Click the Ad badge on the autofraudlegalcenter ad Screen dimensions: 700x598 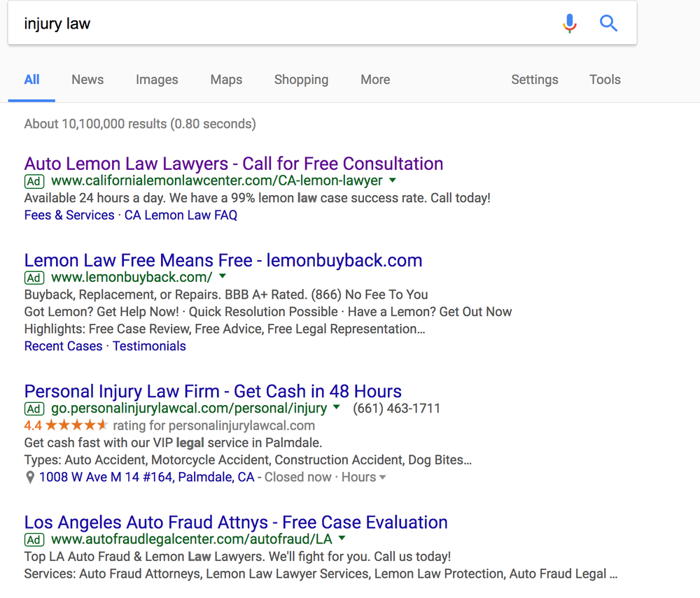coord(34,539)
